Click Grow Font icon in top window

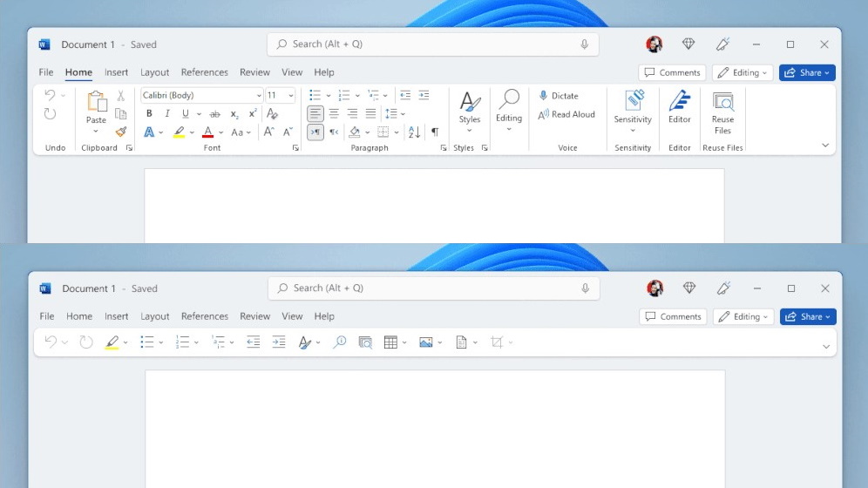269,132
